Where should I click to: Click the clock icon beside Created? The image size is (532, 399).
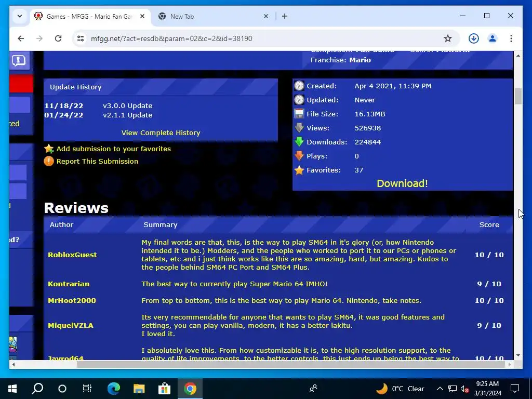299,86
